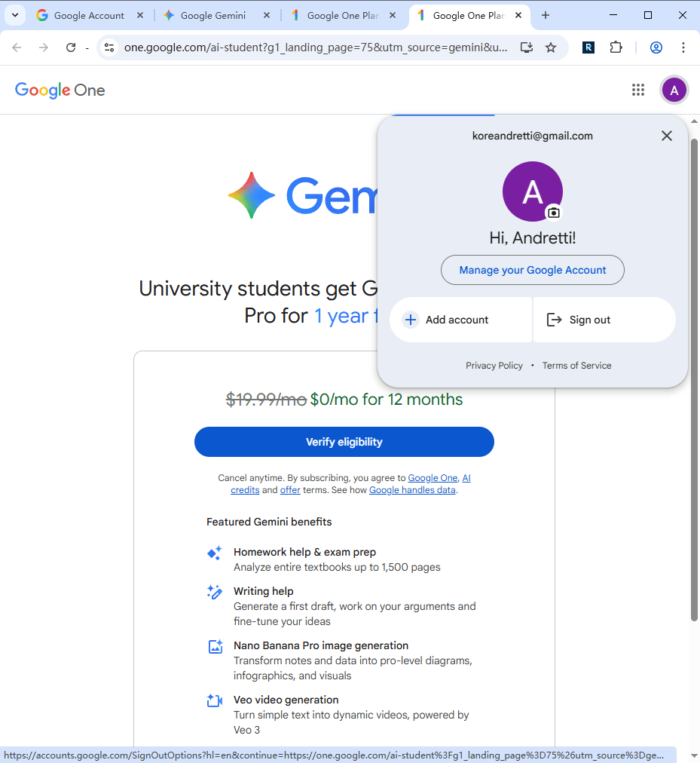Close the account popup panel

(x=666, y=136)
